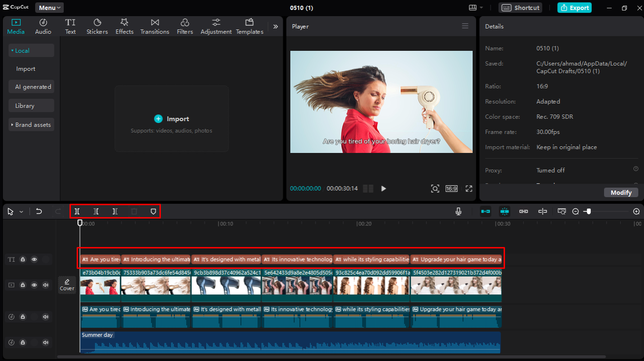
Task: Undo the last action
Action: 39,212
